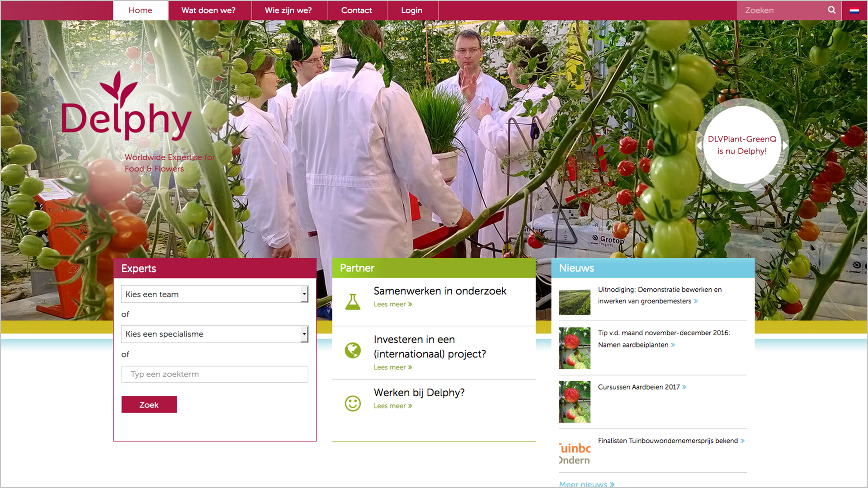Screen dimensions: 868x488
Task: Open the Wat doen we? menu
Action: point(208,10)
